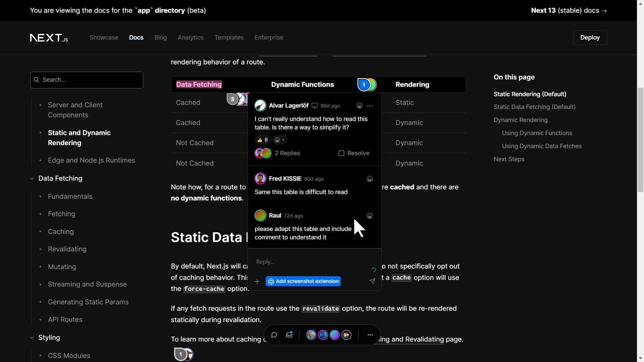The image size is (644, 362).
Task: Expand the 2 Replies thread
Action: click(287, 153)
